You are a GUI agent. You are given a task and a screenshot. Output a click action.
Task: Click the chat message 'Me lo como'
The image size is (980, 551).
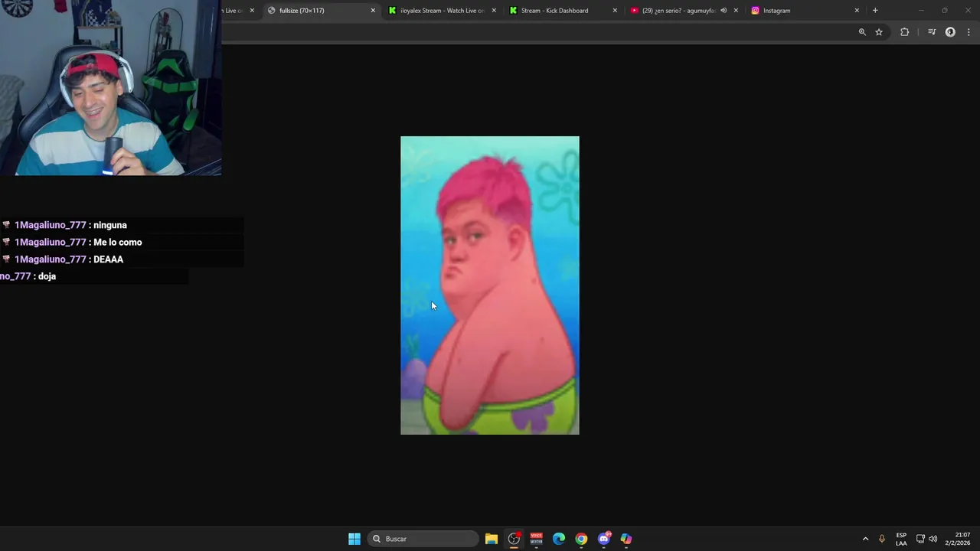coord(118,242)
